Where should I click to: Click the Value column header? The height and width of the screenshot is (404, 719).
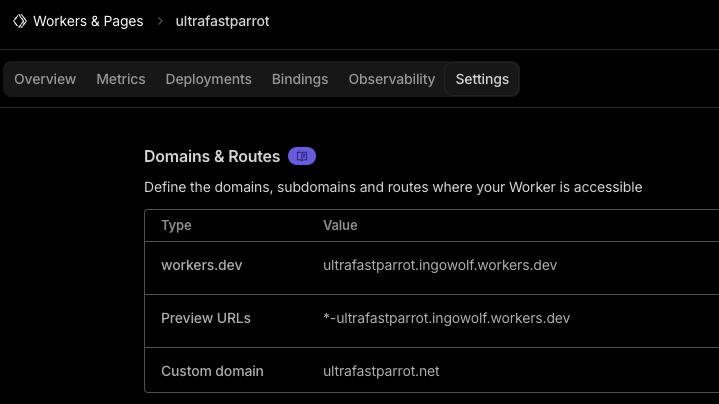pyautogui.click(x=340, y=225)
